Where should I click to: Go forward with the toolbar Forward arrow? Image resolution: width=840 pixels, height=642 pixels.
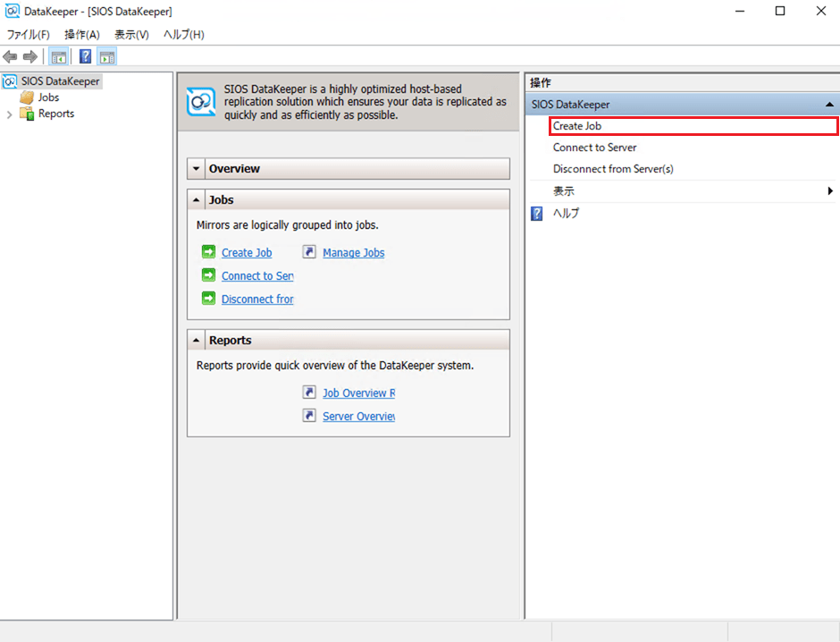click(30, 57)
